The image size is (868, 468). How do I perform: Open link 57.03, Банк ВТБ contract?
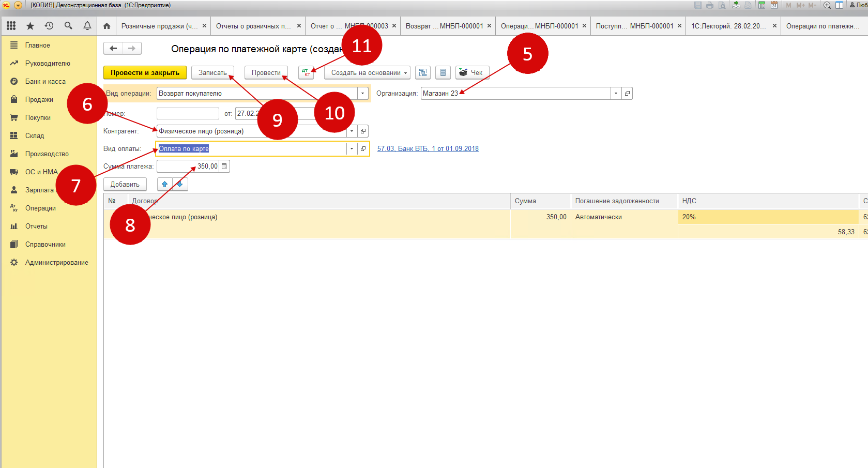pyautogui.click(x=428, y=149)
